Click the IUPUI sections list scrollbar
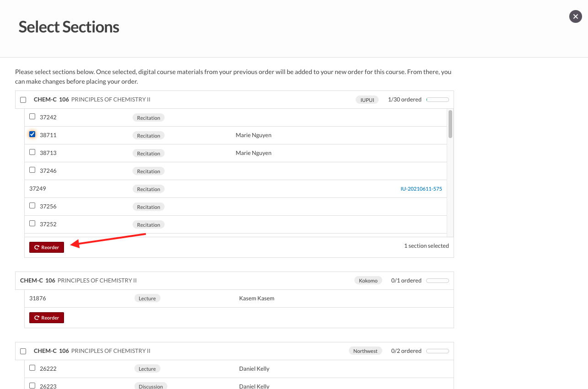The width and height of the screenshot is (588, 389). (450, 124)
